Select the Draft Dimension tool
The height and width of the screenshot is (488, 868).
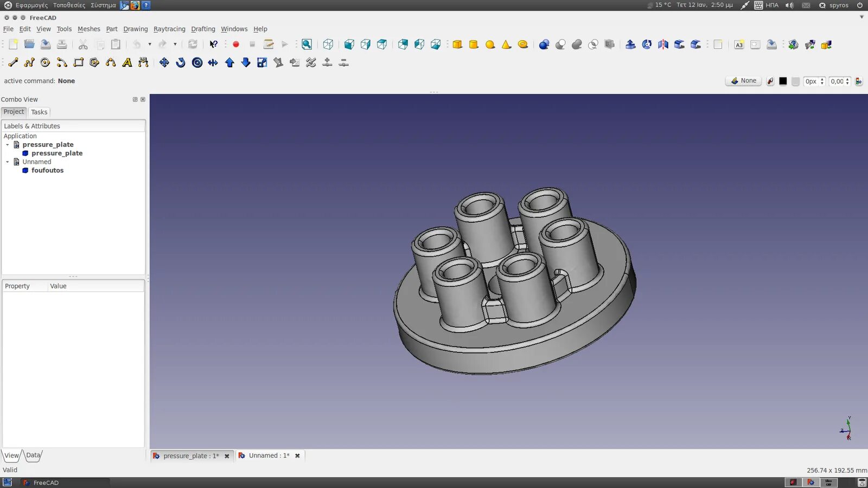click(x=143, y=62)
